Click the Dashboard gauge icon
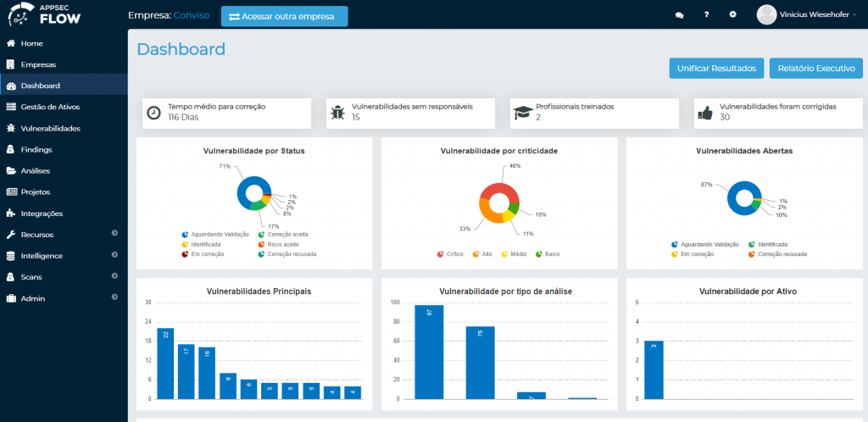The height and width of the screenshot is (422, 868). [10, 86]
